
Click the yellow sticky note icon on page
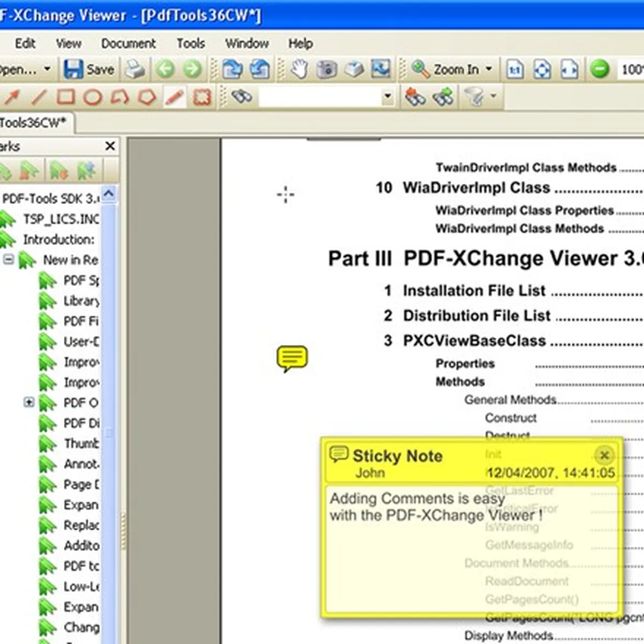tap(292, 358)
